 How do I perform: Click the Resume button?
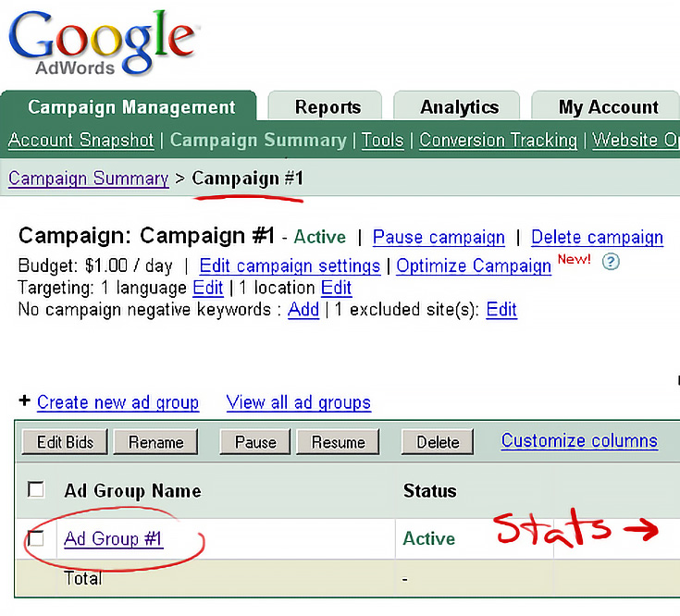[338, 442]
